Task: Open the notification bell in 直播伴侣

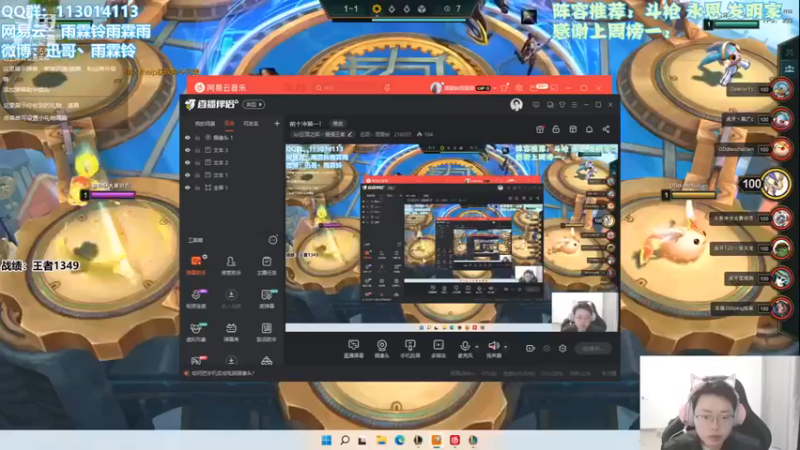Action: [x=589, y=130]
